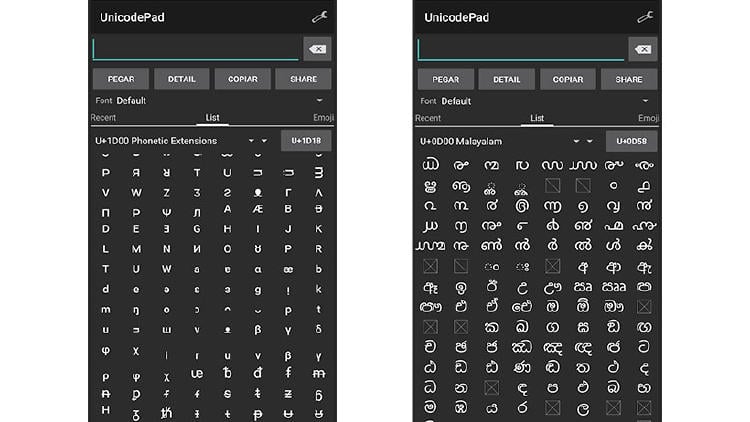Open settings wrench on left UnicodePad screen
This screenshot has height=422, width=750.
(318, 17)
